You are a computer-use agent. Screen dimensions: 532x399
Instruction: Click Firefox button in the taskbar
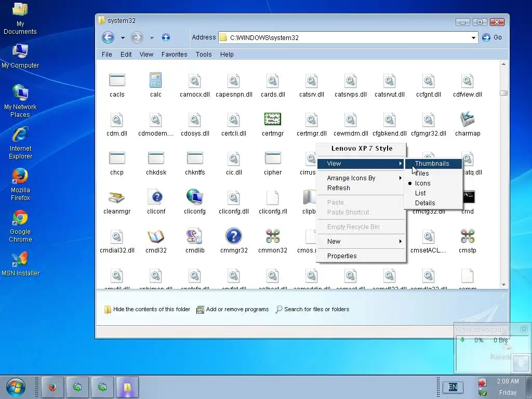(x=52, y=387)
